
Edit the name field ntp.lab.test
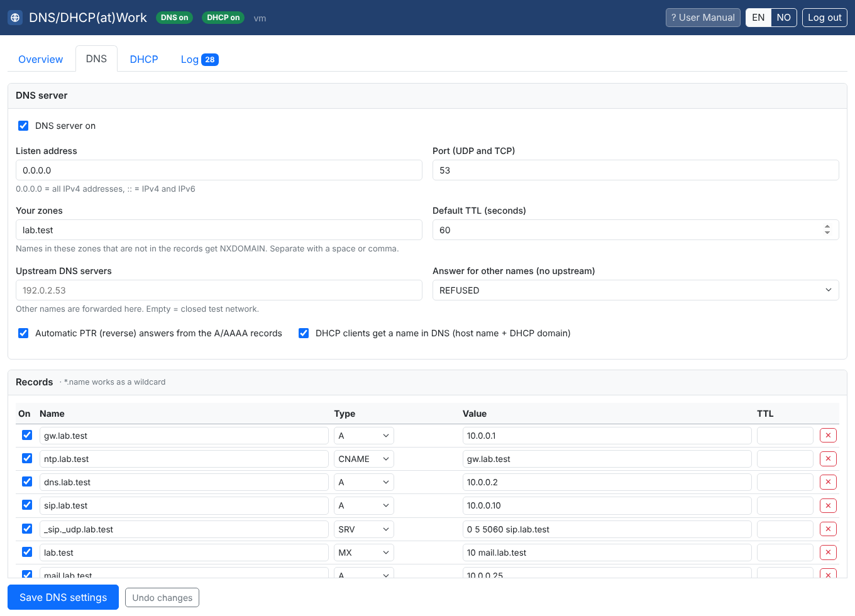point(184,459)
